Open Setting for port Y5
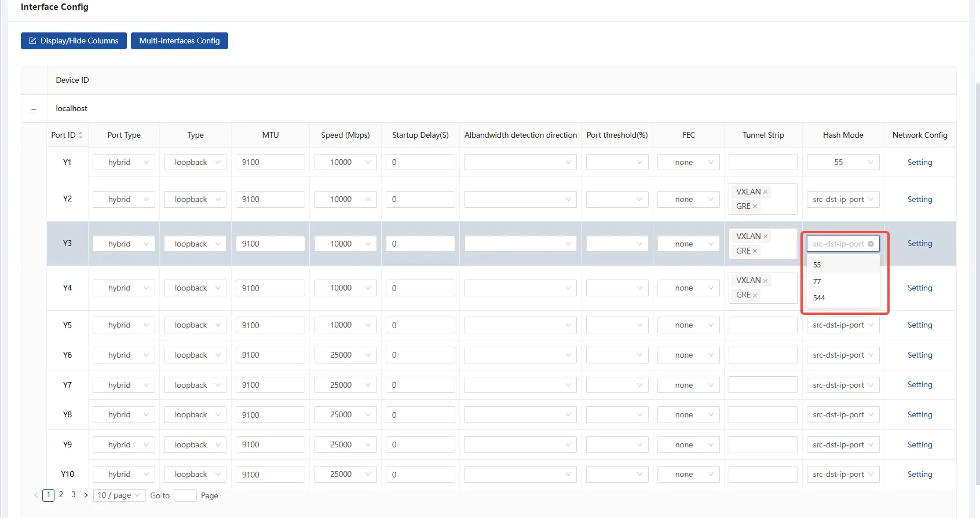 click(920, 325)
